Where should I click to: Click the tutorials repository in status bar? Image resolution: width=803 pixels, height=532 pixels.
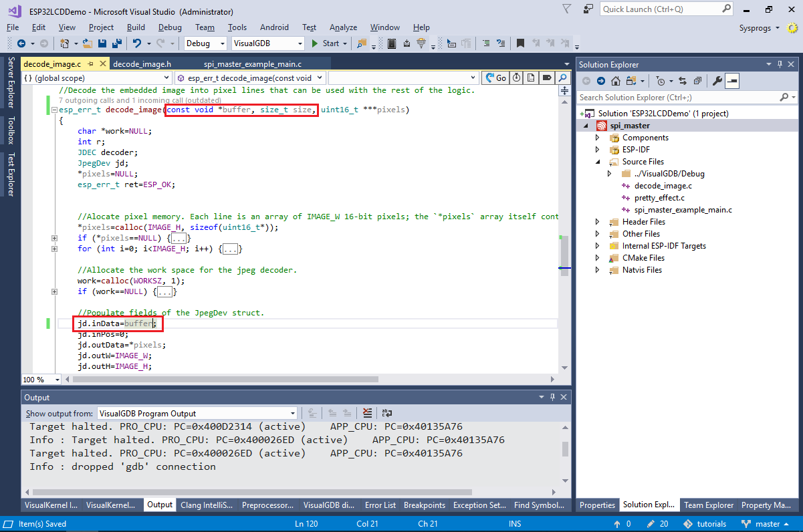click(x=704, y=524)
